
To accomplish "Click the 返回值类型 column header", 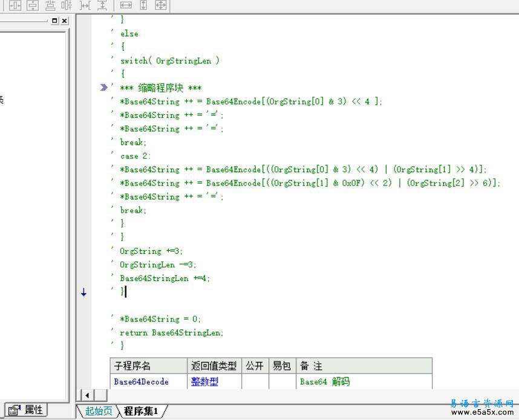I will [215, 366].
